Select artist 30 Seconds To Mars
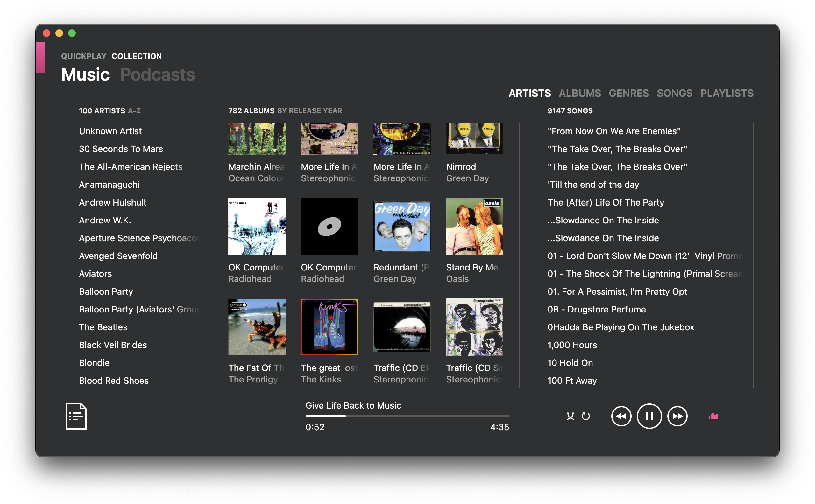The height and width of the screenshot is (504, 815). click(x=121, y=149)
